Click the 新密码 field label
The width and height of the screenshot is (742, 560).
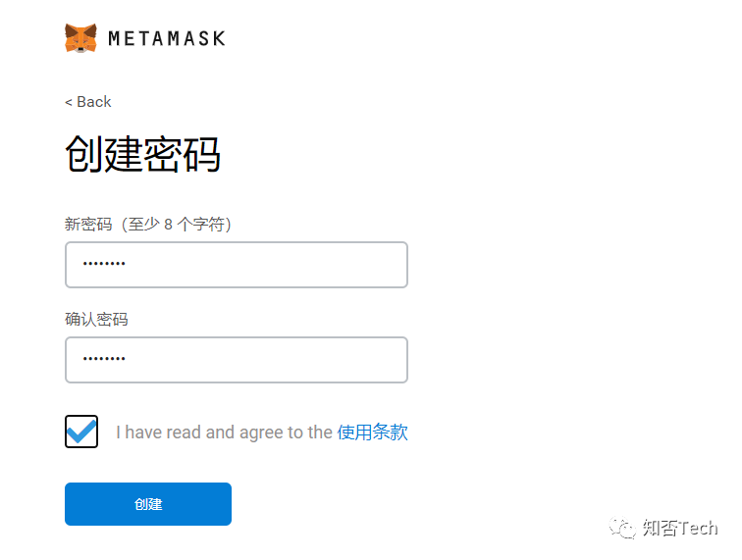pos(85,225)
